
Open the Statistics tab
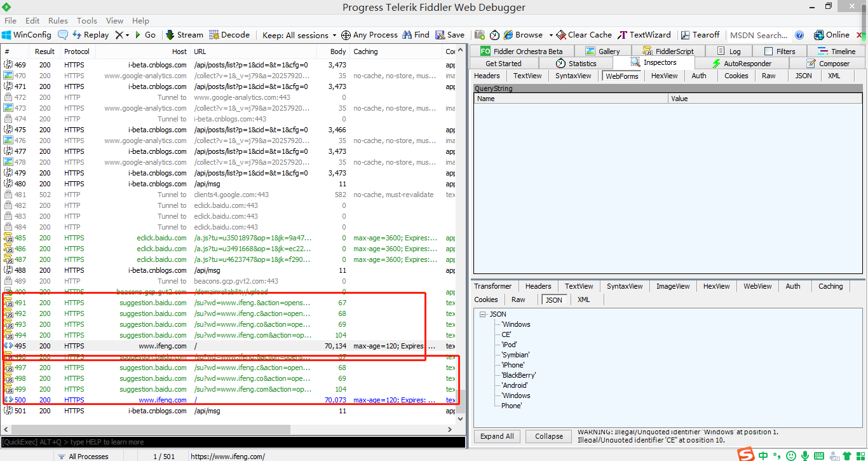coord(576,64)
